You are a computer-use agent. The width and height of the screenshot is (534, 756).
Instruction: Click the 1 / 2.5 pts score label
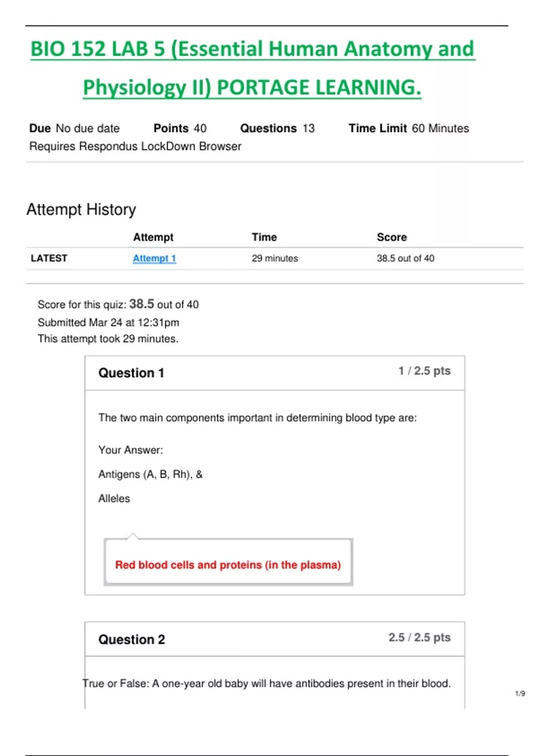[424, 371]
